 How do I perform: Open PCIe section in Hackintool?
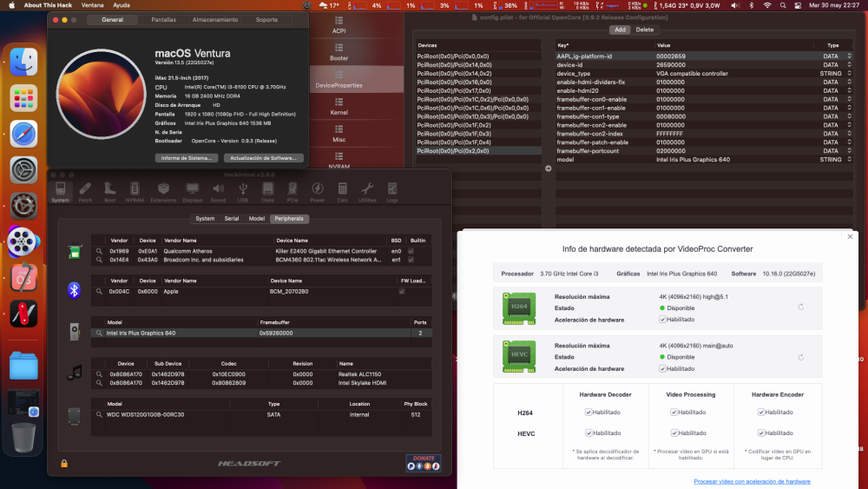(x=293, y=192)
